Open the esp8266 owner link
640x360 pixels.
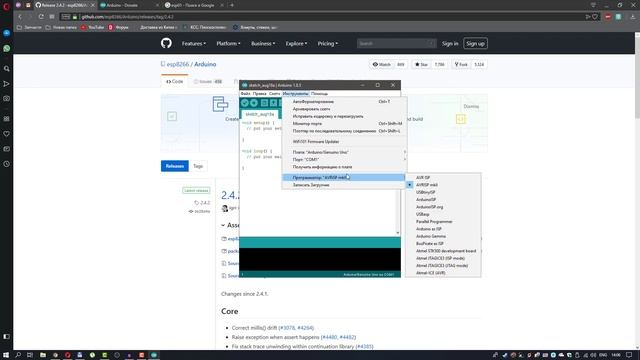[178, 64]
